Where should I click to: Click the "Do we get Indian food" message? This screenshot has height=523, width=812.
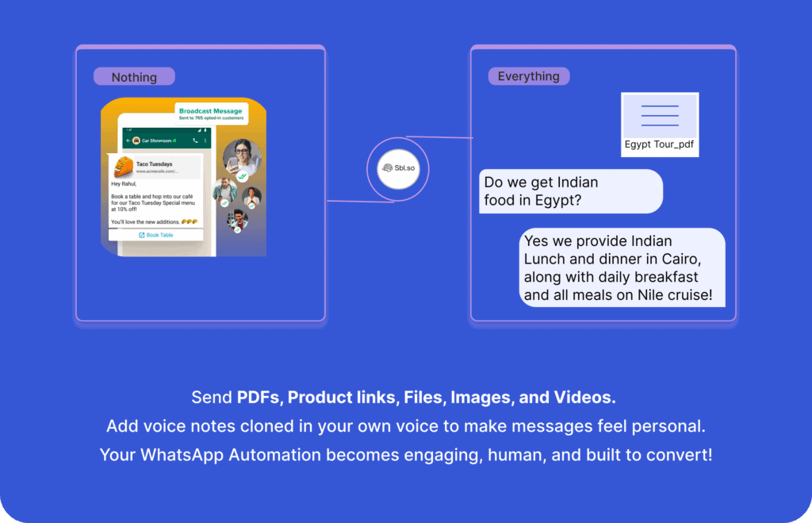[x=569, y=191]
